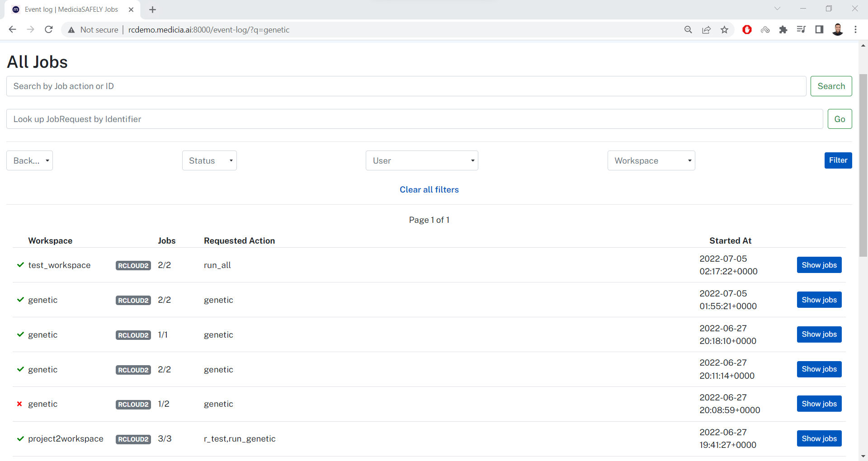Open the Chrome profile avatar
868x461 pixels.
pos(837,30)
